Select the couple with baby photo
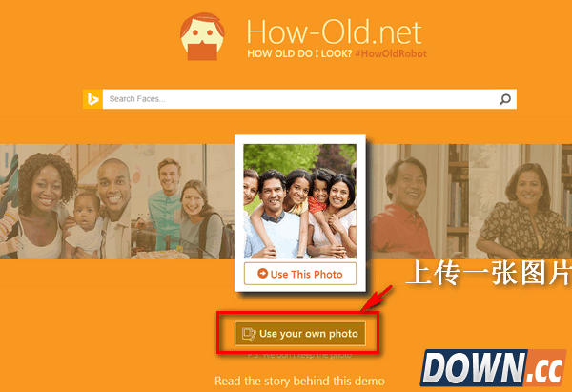The width and height of the screenshot is (572, 392). (x=74, y=201)
